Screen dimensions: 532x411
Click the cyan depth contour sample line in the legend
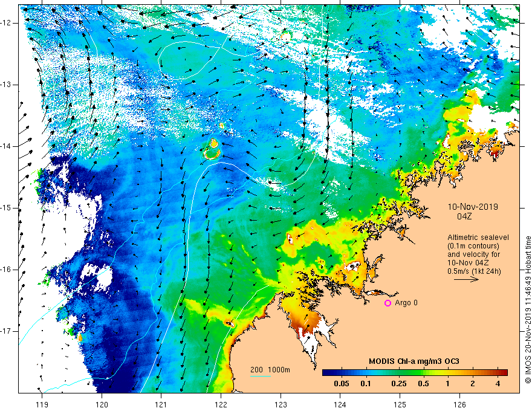coord(260,376)
